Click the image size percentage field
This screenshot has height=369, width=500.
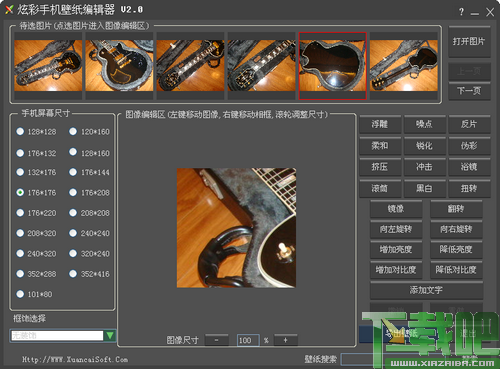[x=248, y=340]
